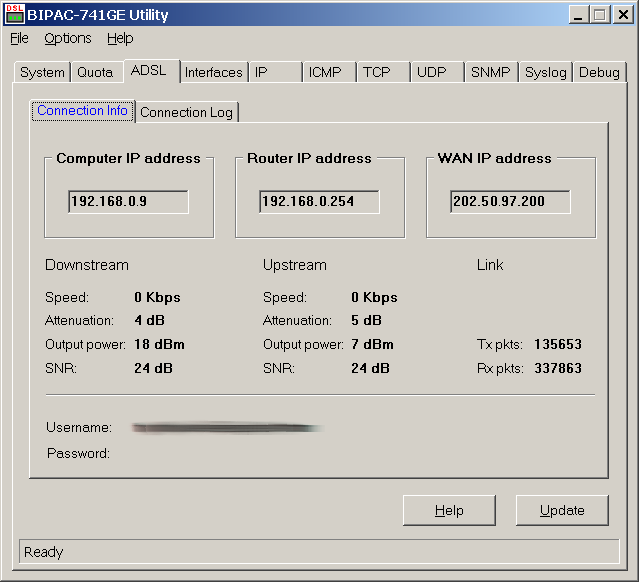Click the Upstream heading
Image resolution: width=639 pixels, height=582 pixels.
pyautogui.click(x=295, y=265)
